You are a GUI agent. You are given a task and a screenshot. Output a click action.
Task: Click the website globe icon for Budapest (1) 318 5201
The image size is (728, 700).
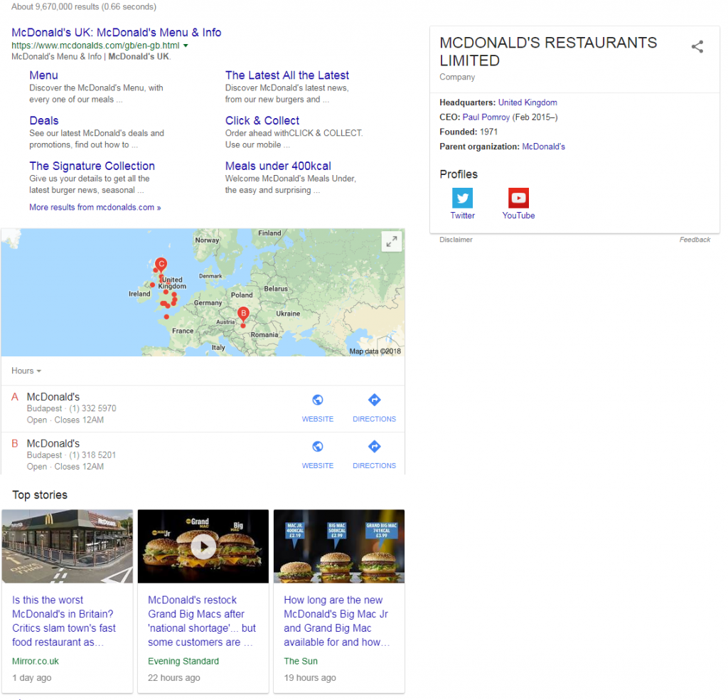(318, 446)
